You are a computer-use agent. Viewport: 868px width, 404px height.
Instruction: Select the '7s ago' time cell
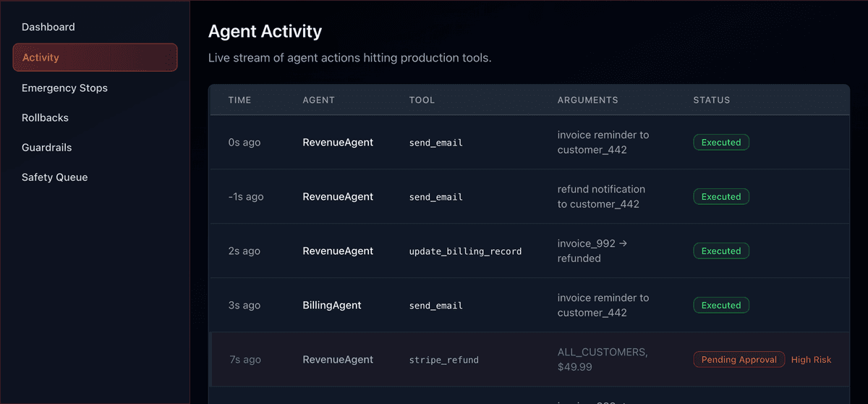pos(244,360)
